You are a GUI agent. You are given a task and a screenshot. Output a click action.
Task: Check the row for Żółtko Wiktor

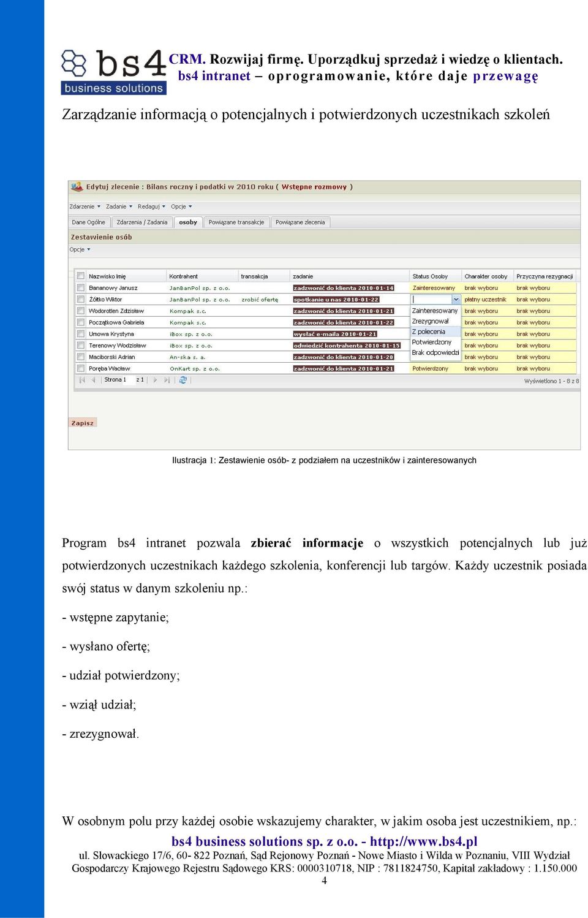coord(80,299)
